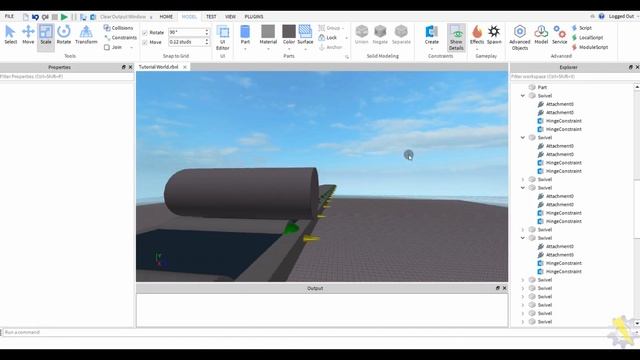Image resolution: width=640 pixels, height=360 pixels.
Task: Click the Union solid modeling icon
Action: click(362, 34)
